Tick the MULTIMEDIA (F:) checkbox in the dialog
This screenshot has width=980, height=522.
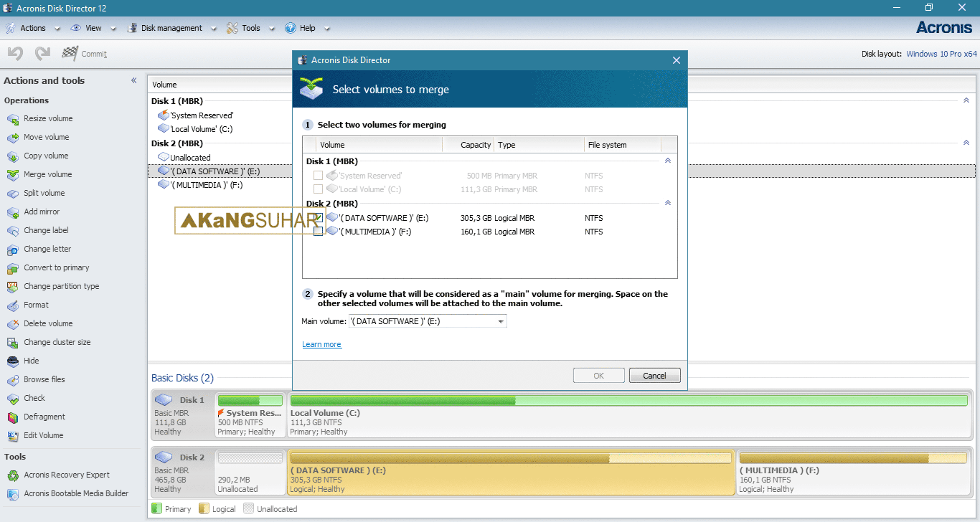coord(318,232)
